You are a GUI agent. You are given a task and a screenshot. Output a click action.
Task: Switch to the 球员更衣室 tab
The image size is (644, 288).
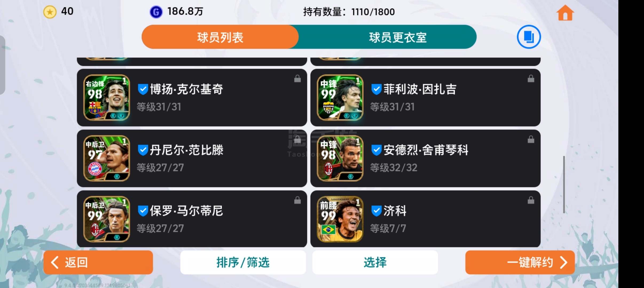tap(398, 37)
